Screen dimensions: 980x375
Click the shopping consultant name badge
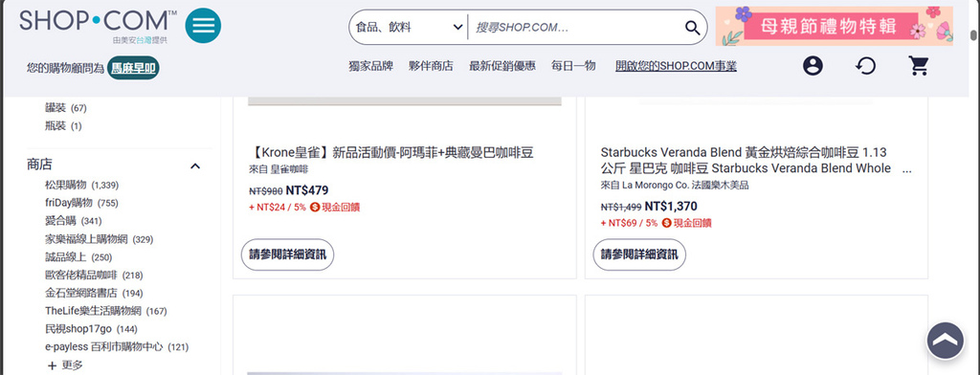point(133,68)
